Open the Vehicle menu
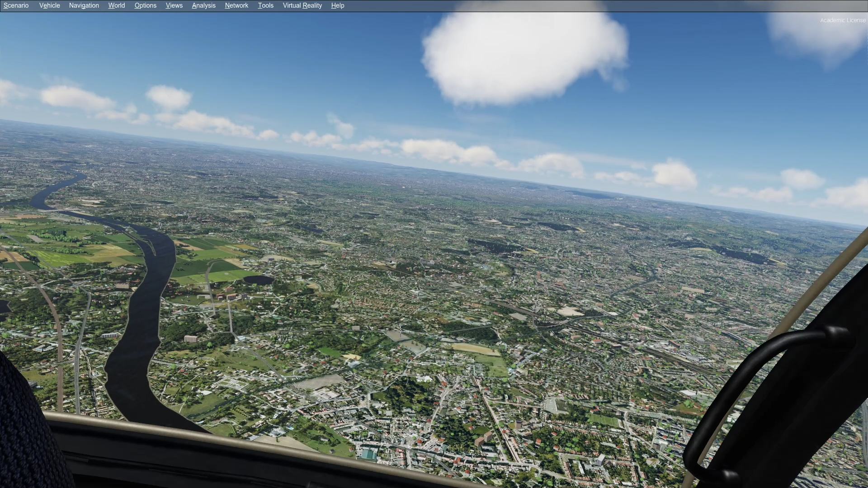The image size is (868, 488). (49, 5)
